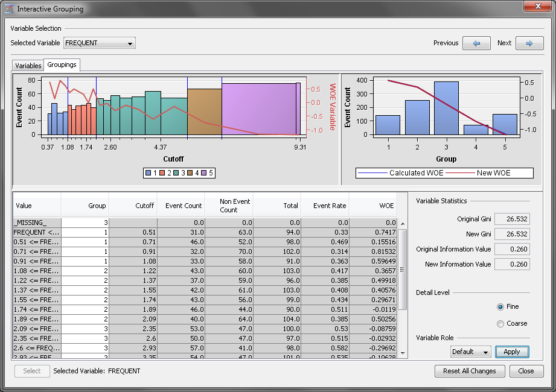
Task: Click the table's vertical scrollbar down arrow
Action: pyautogui.click(x=403, y=353)
